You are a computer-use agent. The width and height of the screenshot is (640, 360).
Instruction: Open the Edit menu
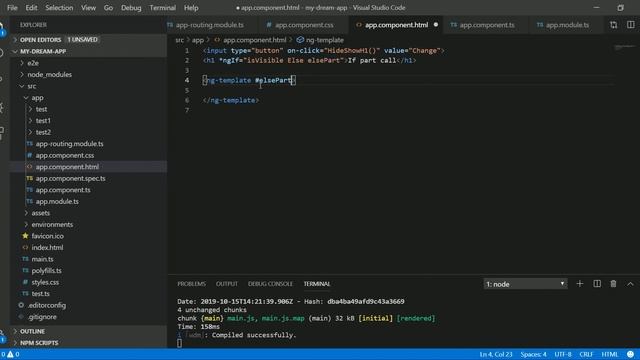coord(31,8)
